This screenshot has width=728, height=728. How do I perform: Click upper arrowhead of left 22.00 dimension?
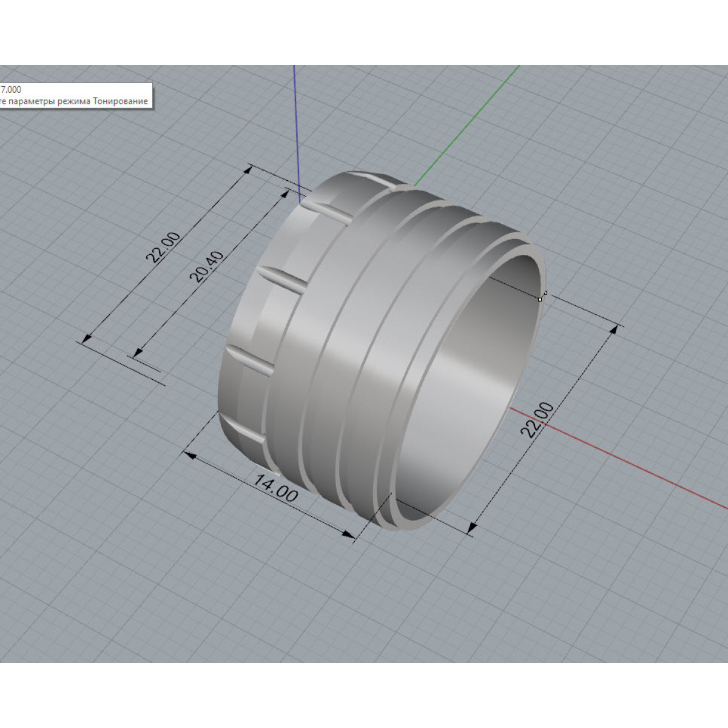pos(247,170)
